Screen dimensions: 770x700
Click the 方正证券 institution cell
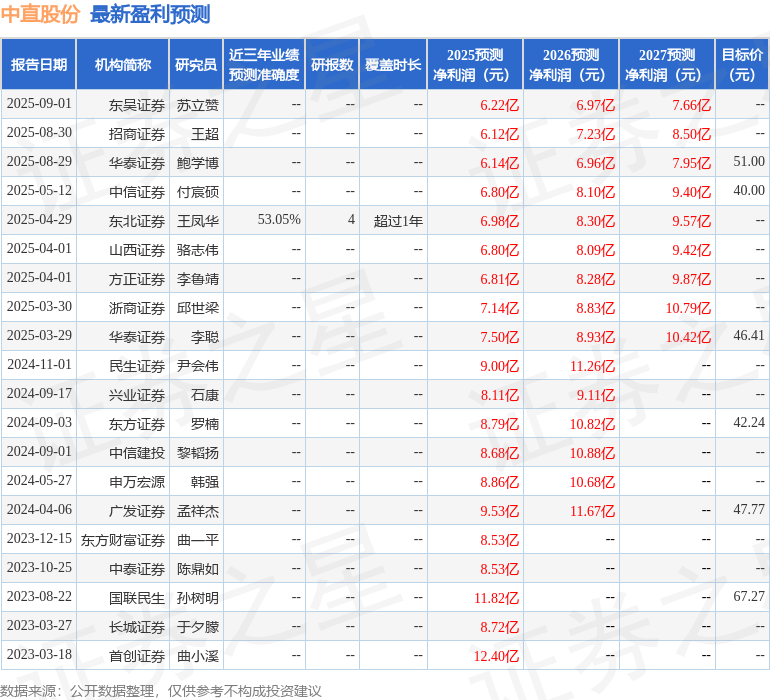[137, 279]
